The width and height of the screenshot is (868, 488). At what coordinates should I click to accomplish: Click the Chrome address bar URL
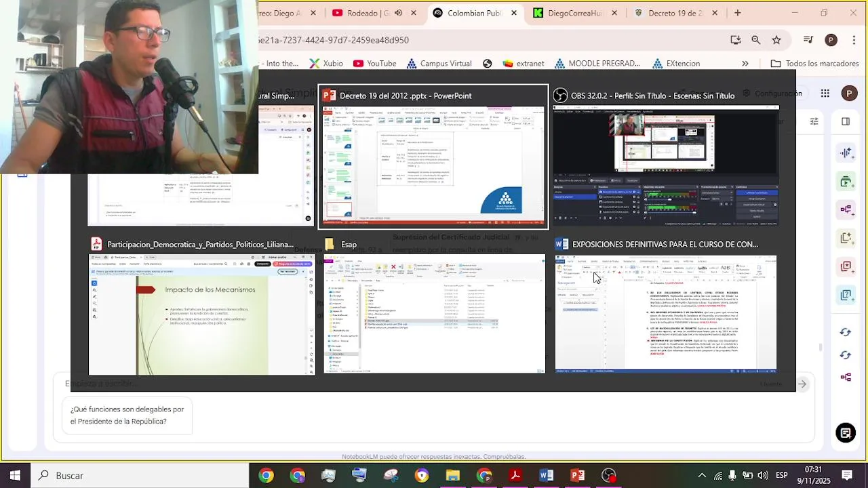coord(334,40)
